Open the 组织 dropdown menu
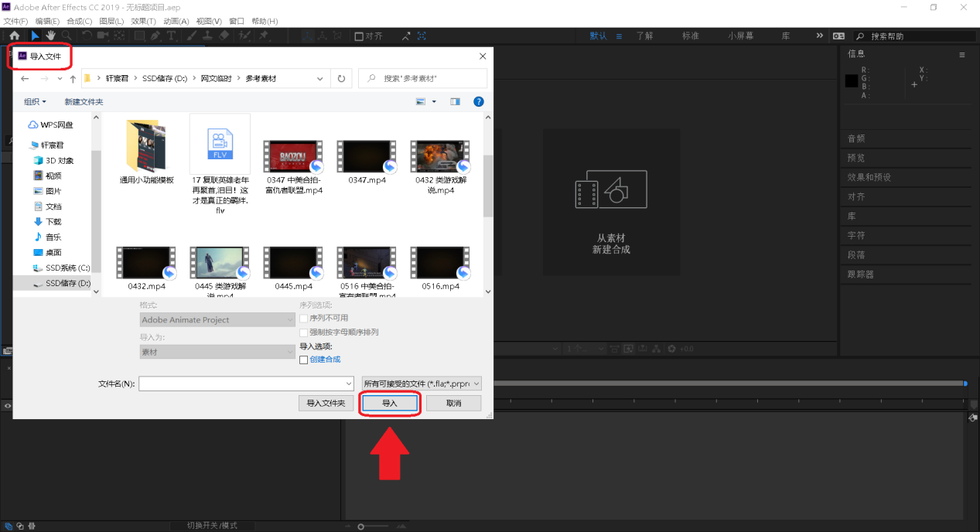This screenshot has width=980, height=532. [35, 102]
